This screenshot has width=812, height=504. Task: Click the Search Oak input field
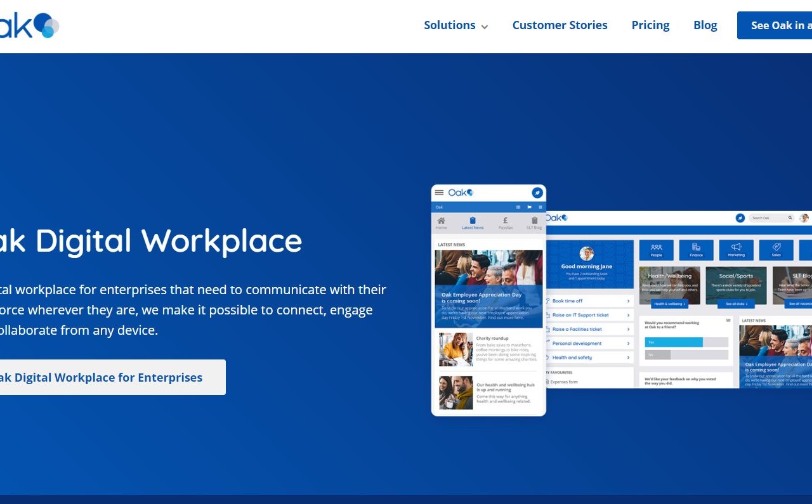769,218
